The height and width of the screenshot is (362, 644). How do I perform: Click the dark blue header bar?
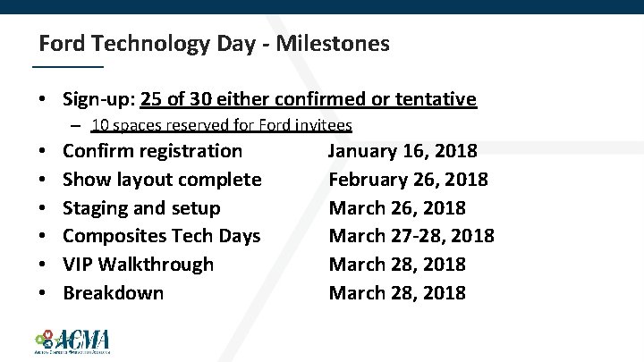point(322,7)
